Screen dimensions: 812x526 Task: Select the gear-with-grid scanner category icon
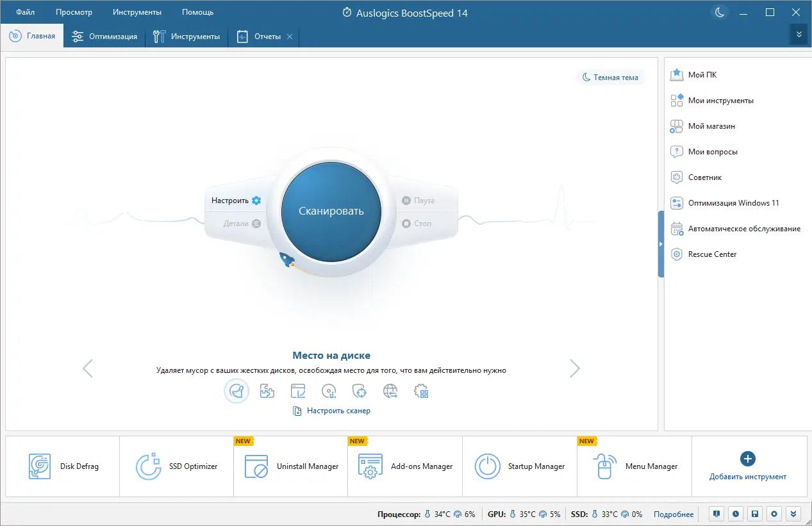[421, 391]
